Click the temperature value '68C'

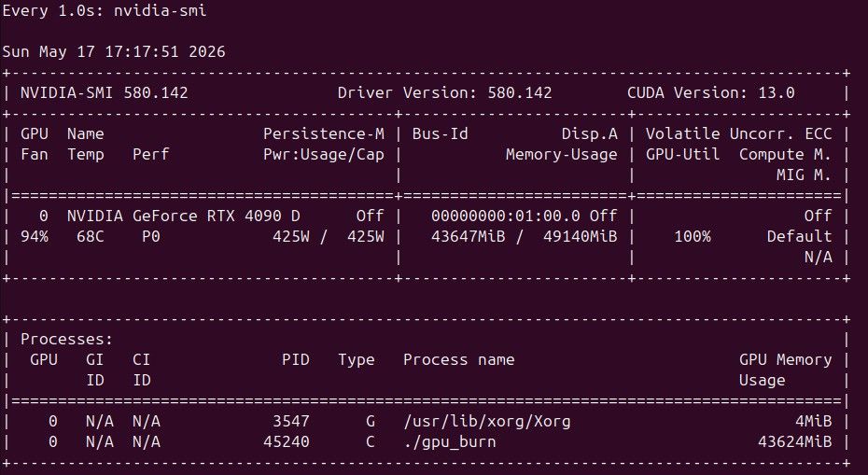pyautogui.click(x=91, y=236)
